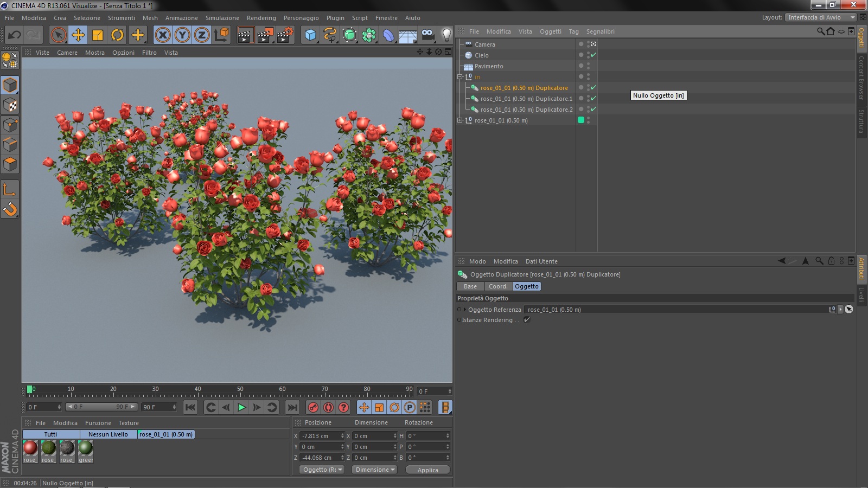The height and width of the screenshot is (488, 868).
Task: Open the Render Settings icon
Action: [285, 35]
